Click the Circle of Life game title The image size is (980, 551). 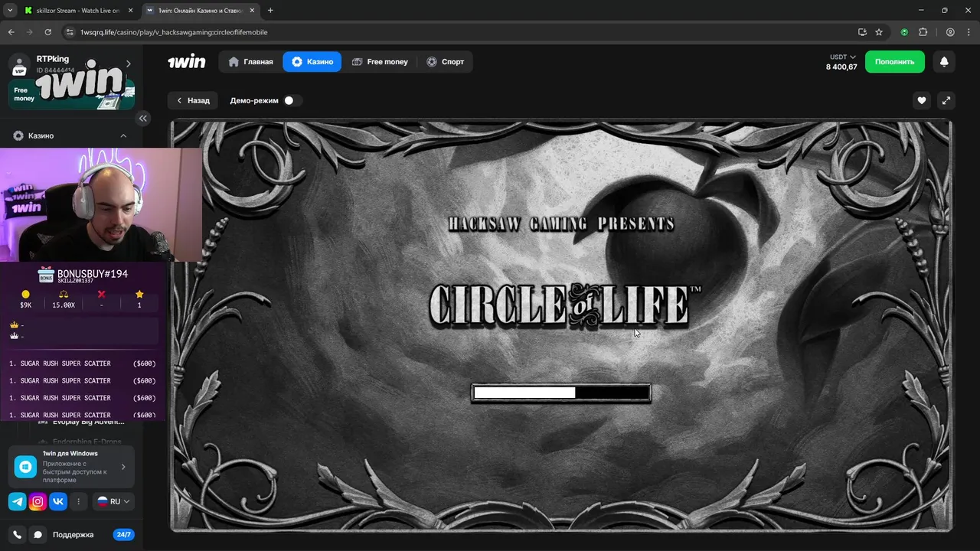565,305
